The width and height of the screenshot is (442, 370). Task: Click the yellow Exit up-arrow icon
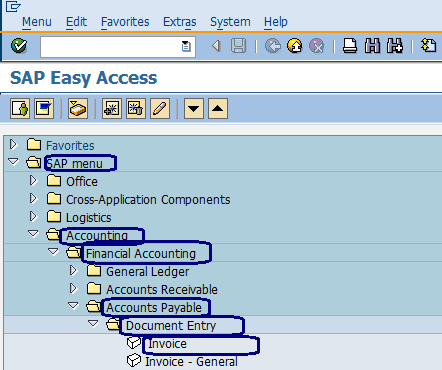pos(295,46)
